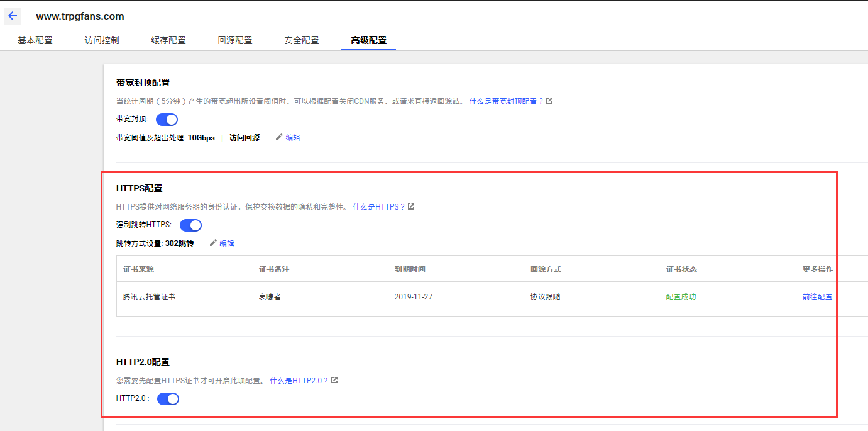The width and height of the screenshot is (868, 431).
Task: Switch to the 访问控制 tab
Action: point(102,40)
